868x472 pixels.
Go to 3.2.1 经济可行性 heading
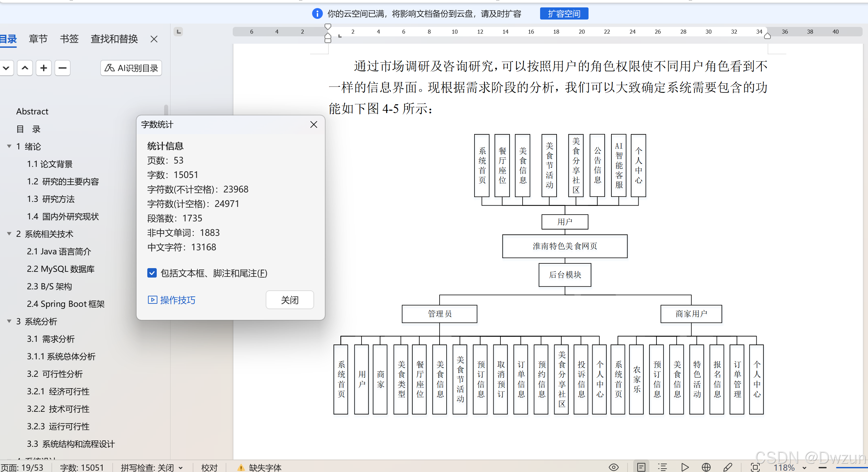pos(58,392)
